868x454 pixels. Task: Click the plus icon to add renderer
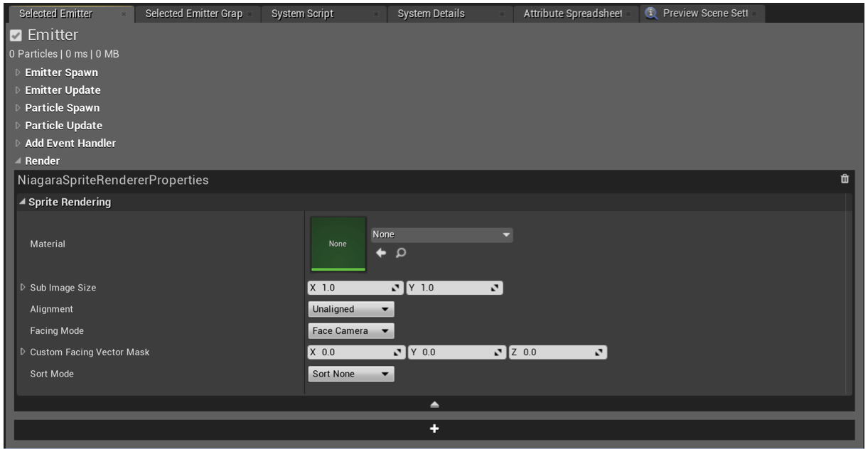(x=434, y=429)
